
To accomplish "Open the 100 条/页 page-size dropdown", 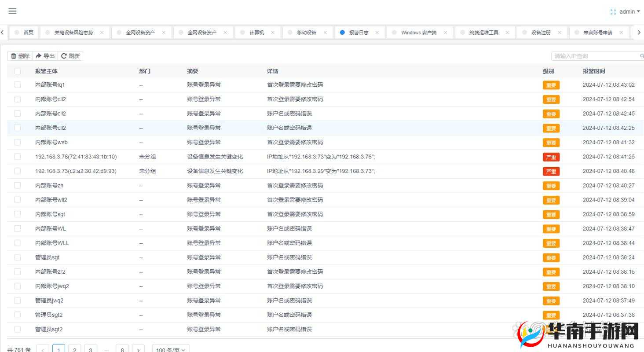I will click(170, 349).
